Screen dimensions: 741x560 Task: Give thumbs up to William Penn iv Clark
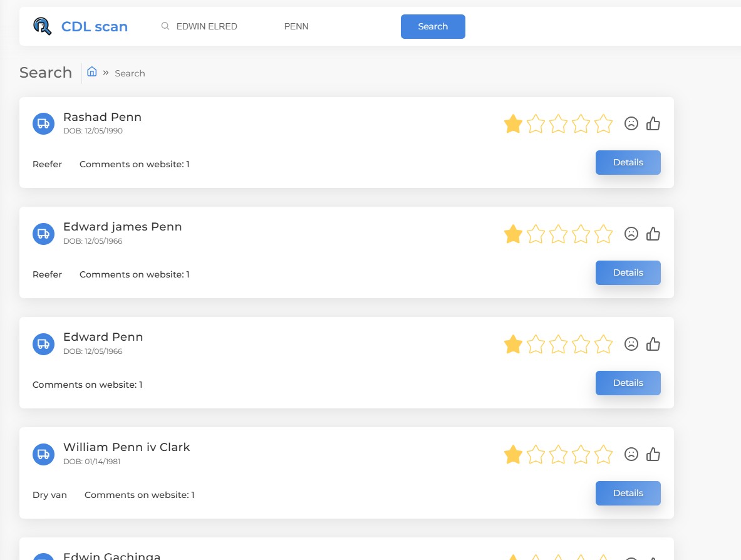coord(653,454)
